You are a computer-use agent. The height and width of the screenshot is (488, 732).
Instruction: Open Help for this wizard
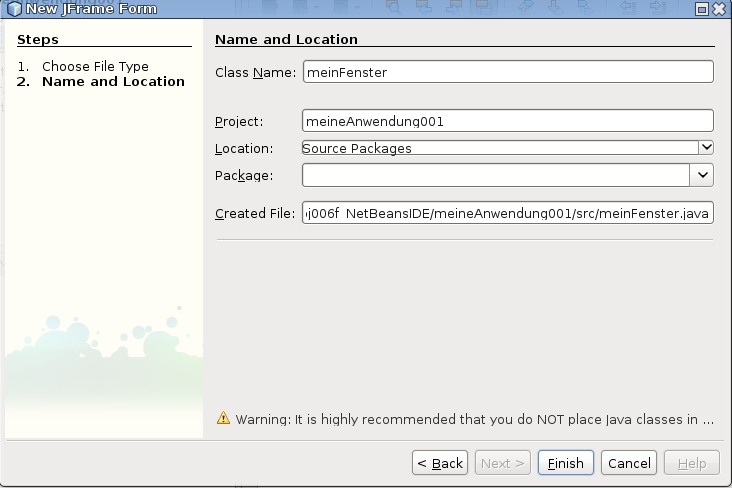point(690,463)
